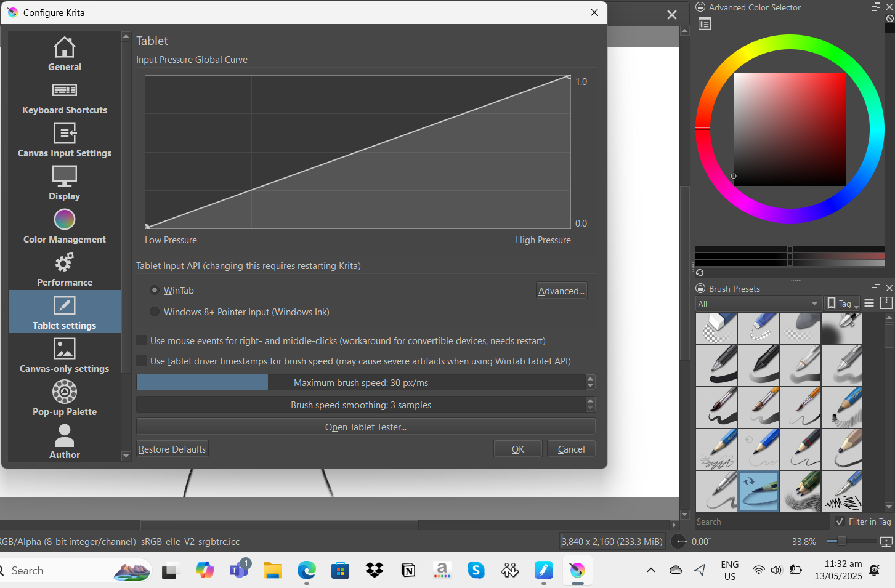The image size is (895, 588).
Task: Select Windows 8+ Pointer Input radio button
Action: click(155, 312)
